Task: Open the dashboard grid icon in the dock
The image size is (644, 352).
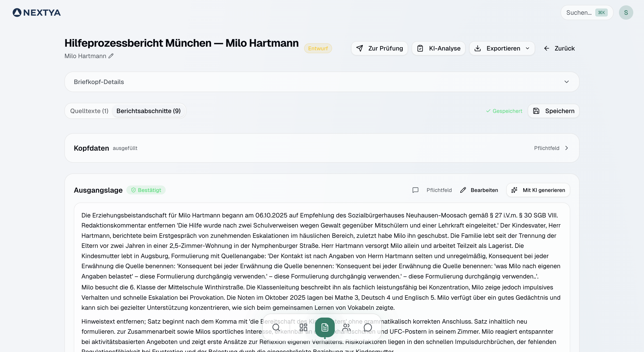Action: 303,327
